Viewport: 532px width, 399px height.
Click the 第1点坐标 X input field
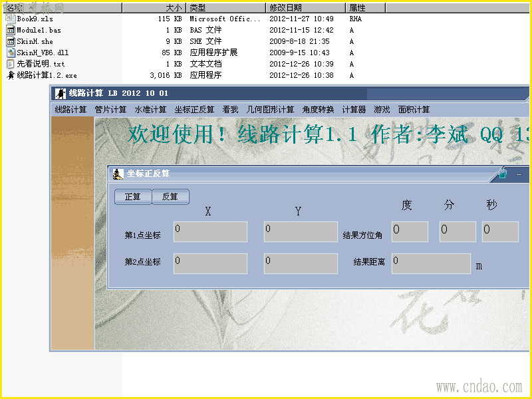pos(210,231)
